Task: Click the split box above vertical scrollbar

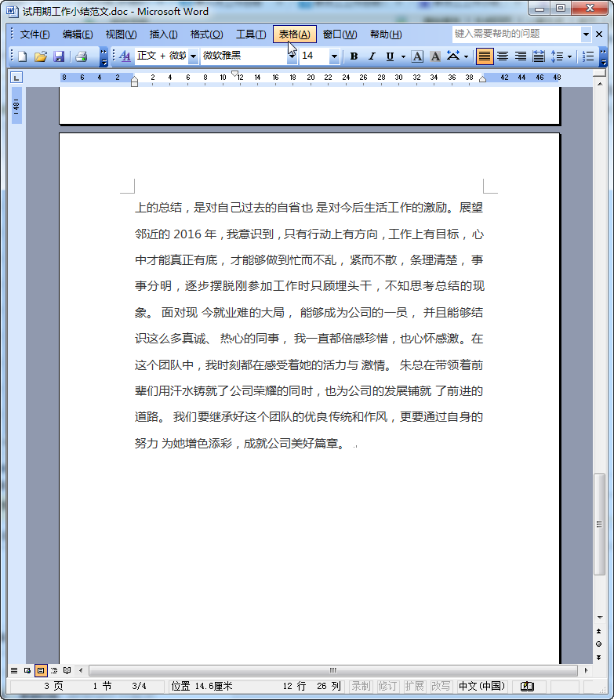Action: [x=600, y=74]
